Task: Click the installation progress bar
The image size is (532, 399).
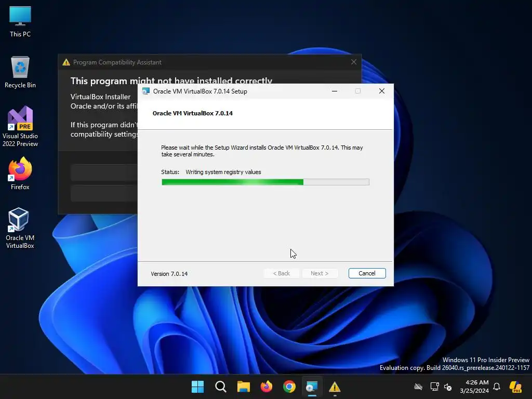Action: [x=265, y=182]
